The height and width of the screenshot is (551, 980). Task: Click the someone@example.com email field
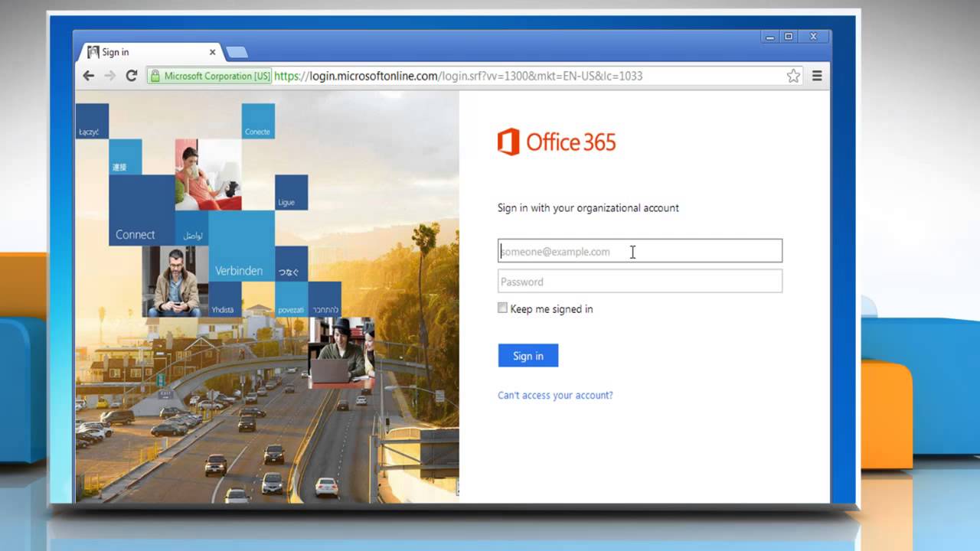coord(640,251)
